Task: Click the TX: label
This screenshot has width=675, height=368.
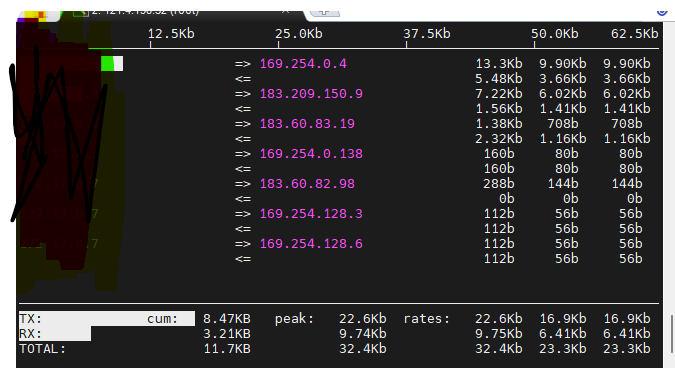Action: tap(31, 319)
